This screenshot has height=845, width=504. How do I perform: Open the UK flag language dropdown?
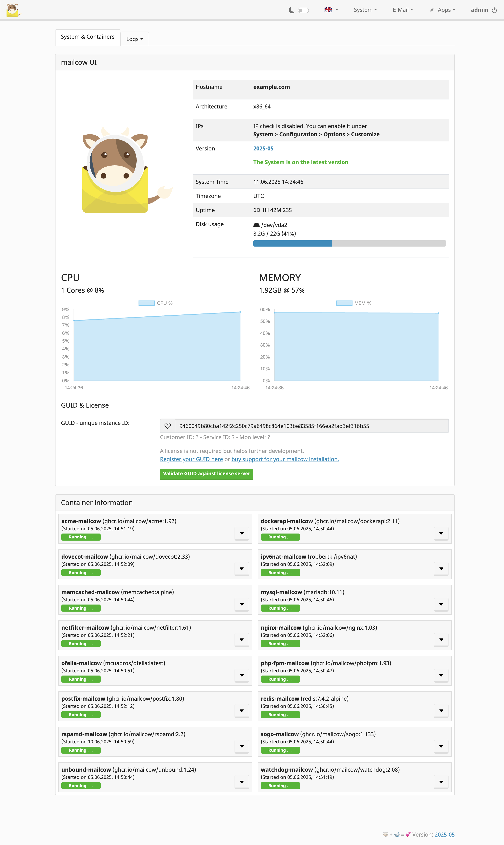click(331, 10)
